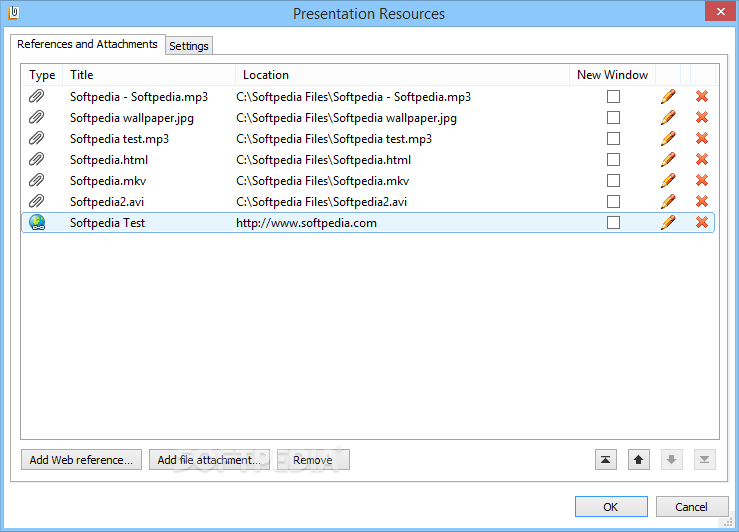Click the Presentation Resources title bar app icon

(x=13, y=13)
